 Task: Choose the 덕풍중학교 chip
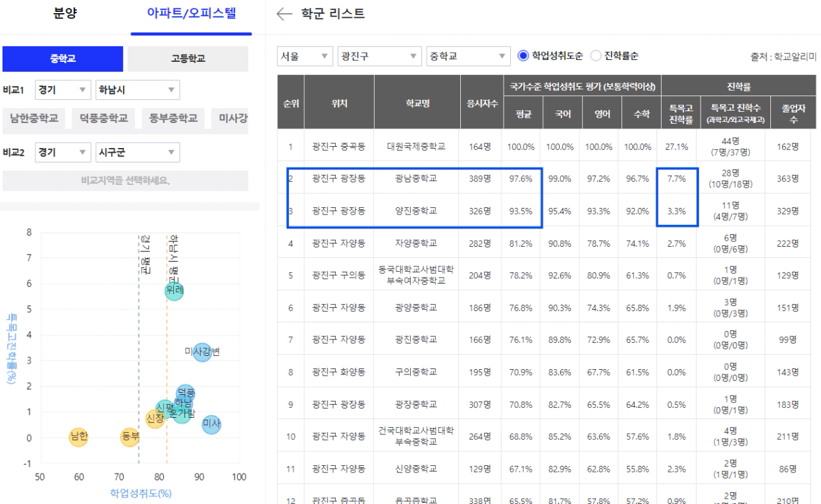tap(103, 118)
